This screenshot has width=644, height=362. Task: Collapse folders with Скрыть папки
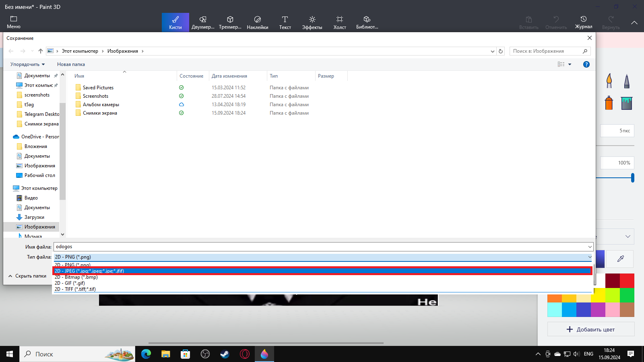click(x=27, y=276)
